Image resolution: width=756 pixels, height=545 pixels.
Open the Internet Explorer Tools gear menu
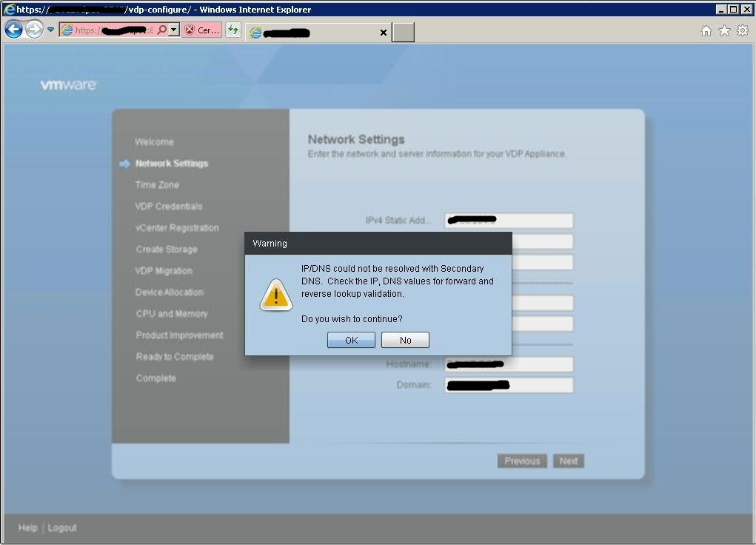[743, 31]
